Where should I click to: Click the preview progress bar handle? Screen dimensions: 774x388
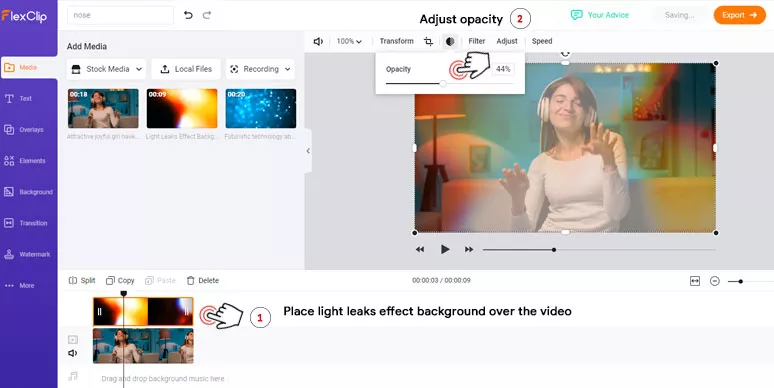coord(554,250)
